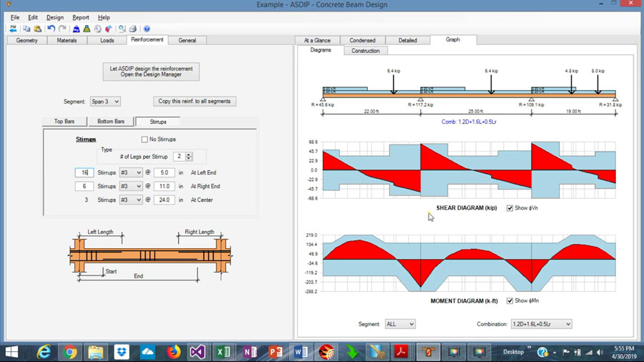The width and height of the screenshot is (644, 362).
Task: Open Firefox from the taskbar
Action: [x=173, y=352]
